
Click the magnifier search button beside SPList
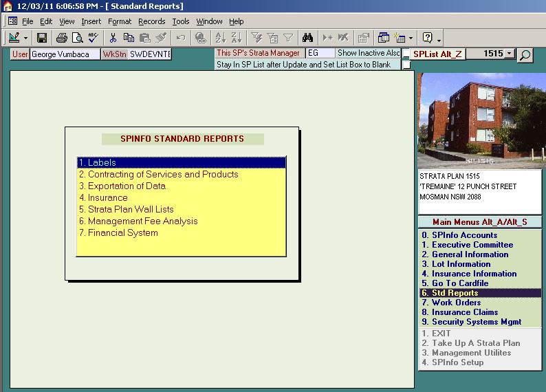coord(525,55)
